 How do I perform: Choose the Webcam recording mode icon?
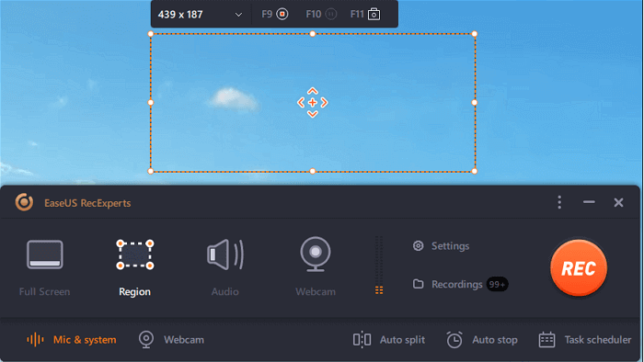pos(315,255)
